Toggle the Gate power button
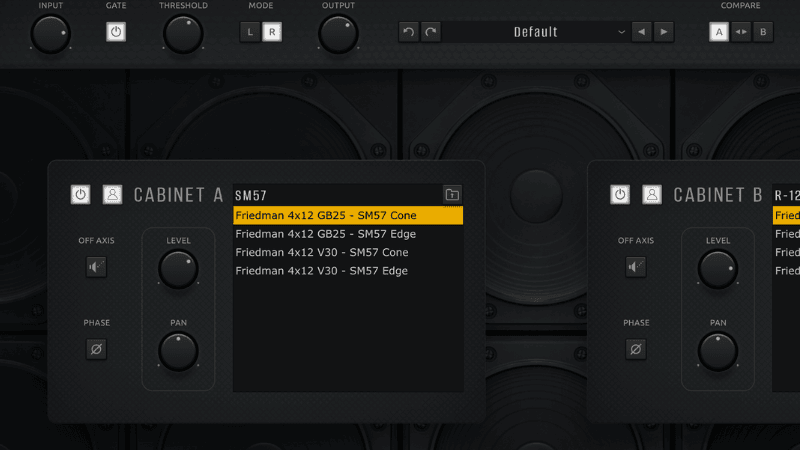The height and width of the screenshot is (450, 800). [116, 32]
